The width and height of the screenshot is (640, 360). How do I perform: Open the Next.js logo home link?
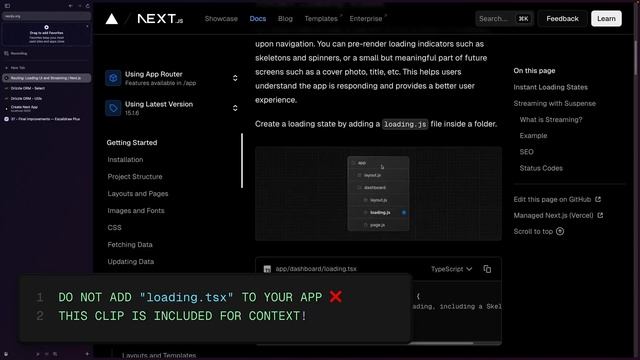160,19
